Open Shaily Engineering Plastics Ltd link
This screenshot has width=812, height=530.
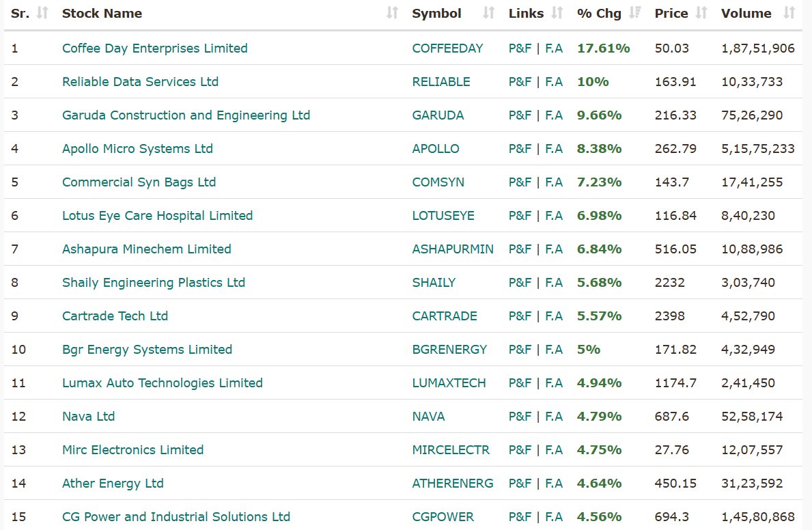click(x=153, y=282)
